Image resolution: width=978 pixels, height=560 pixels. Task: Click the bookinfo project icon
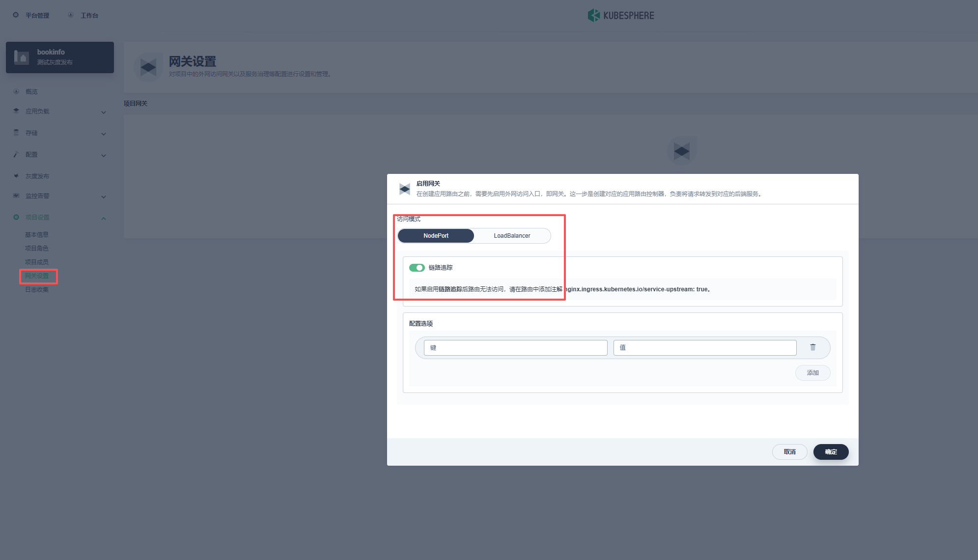(22, 57)
